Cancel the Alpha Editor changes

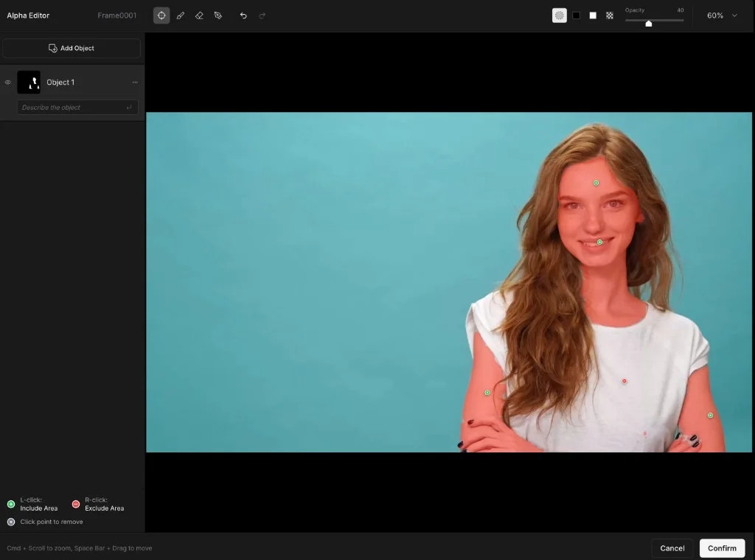[x=672, y=548]
